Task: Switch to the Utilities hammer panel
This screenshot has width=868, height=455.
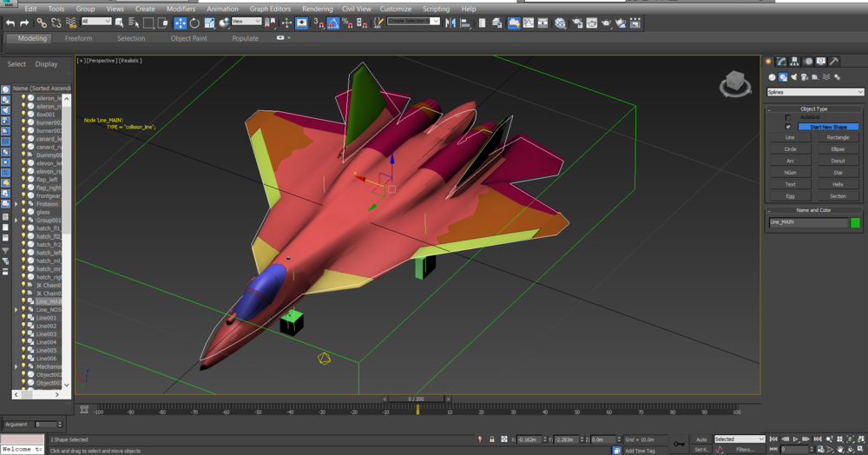Action: [834, 62]
